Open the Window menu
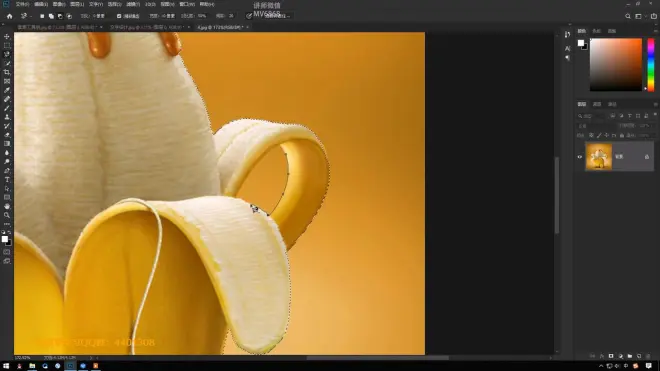The width and height of the screenshot is (660, 371). tap(187, 4)
